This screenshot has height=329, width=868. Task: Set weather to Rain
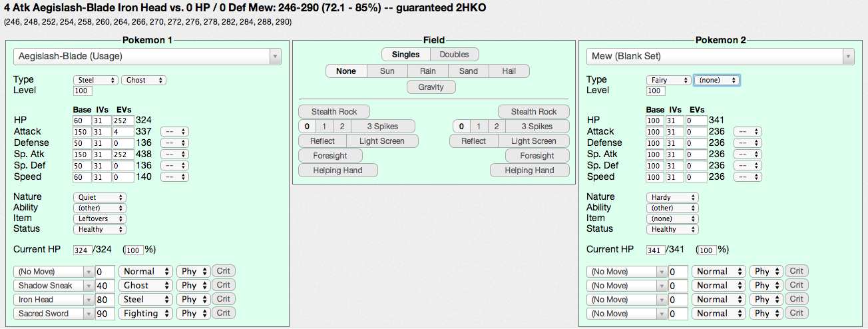pyautogui.click(x=428, y=71)
